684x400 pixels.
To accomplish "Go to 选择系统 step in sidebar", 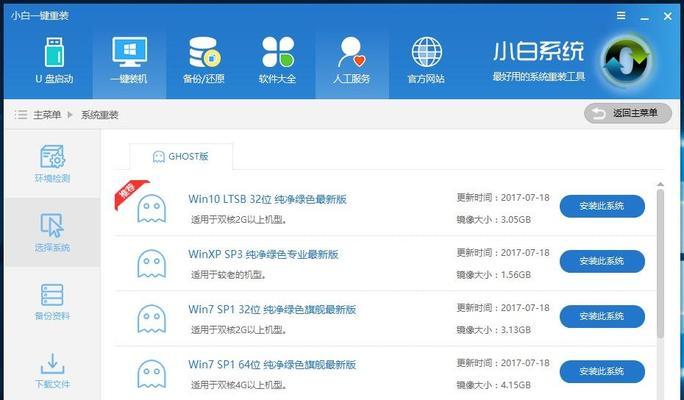I will 52,232.
